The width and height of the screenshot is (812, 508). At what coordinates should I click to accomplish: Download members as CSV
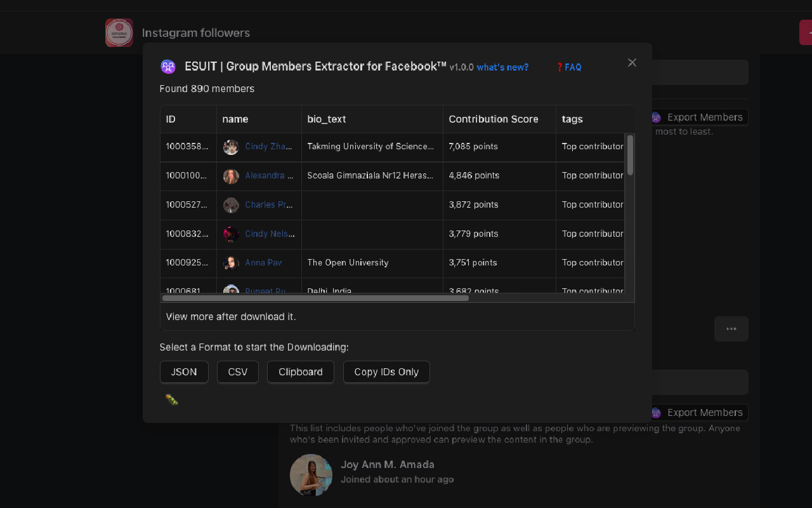coord(238,372)
